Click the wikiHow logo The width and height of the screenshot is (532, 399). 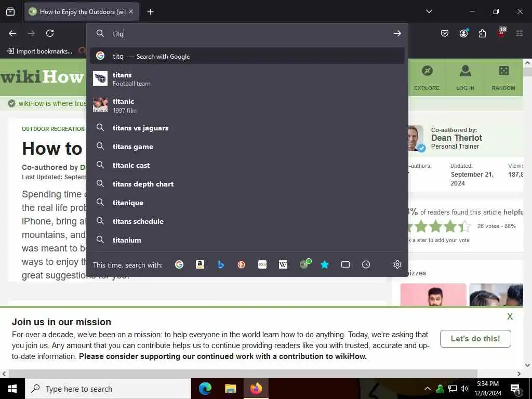tap(42, 77)
